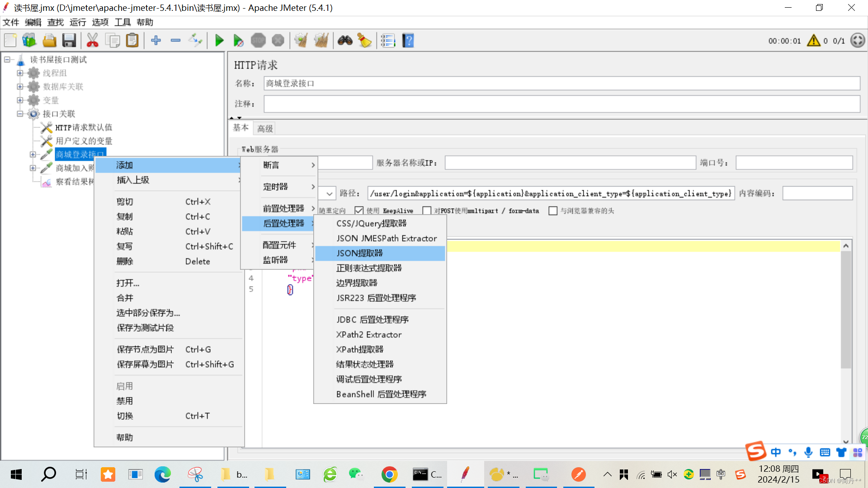Click the 端口号 port input field
The height and width of the screenshot is (488, 868).
click(x=794, y=163)
